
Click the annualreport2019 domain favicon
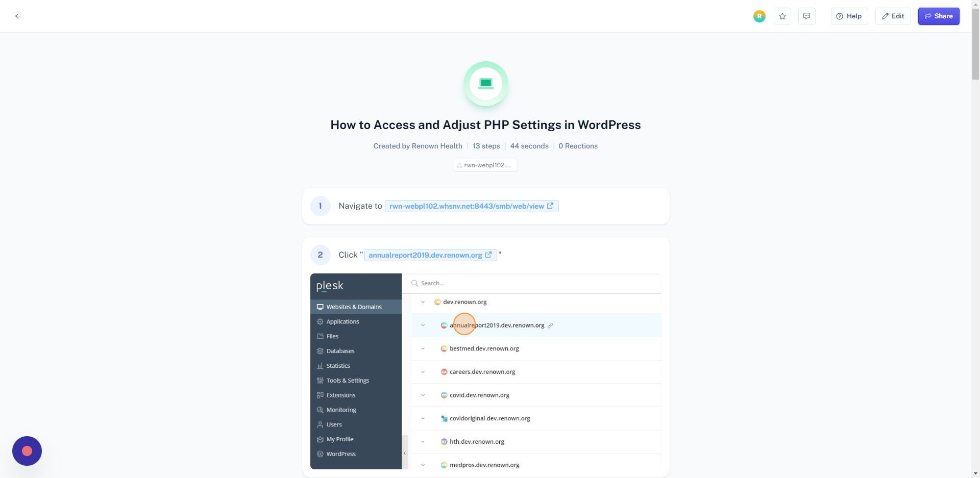coord(444,325)
